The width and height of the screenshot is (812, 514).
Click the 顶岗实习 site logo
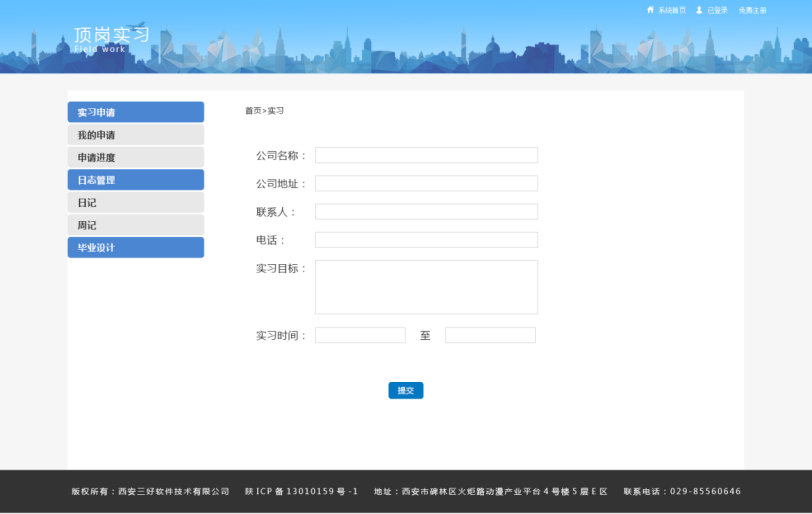[111, 37]
